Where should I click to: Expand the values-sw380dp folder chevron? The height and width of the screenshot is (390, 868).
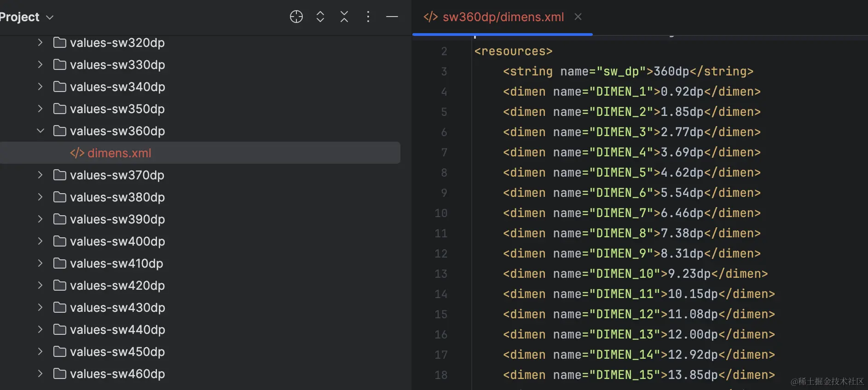click(x=40, y=197)
